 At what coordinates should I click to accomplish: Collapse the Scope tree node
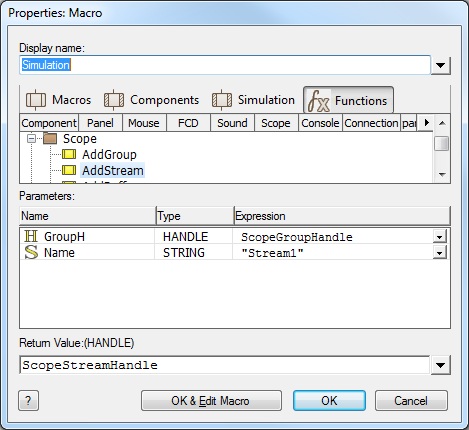click(31, 138)
